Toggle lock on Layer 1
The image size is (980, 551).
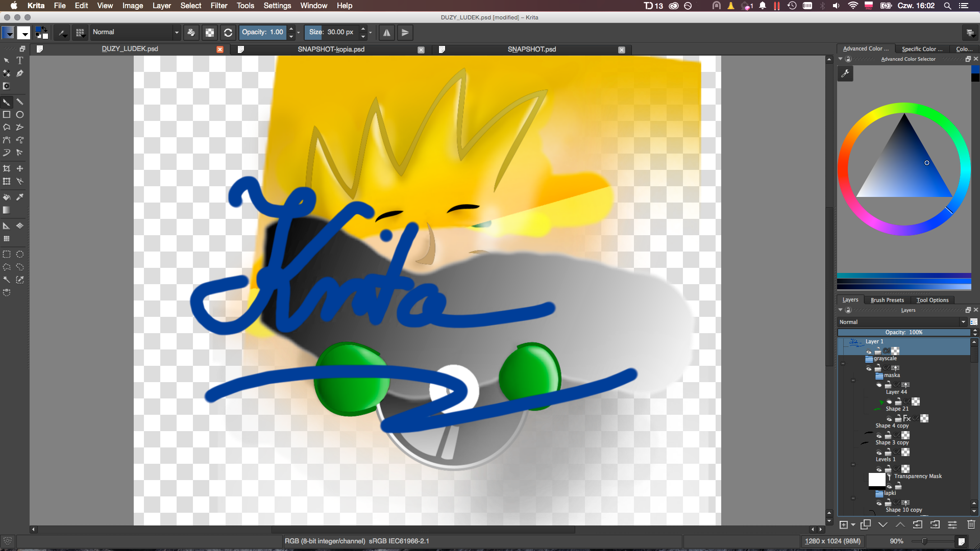tap(878, 351)
